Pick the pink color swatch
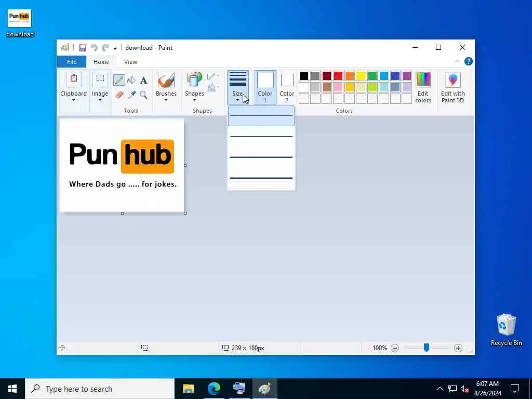The width and height of the screenshot is (532, 399). coord(338,87)
